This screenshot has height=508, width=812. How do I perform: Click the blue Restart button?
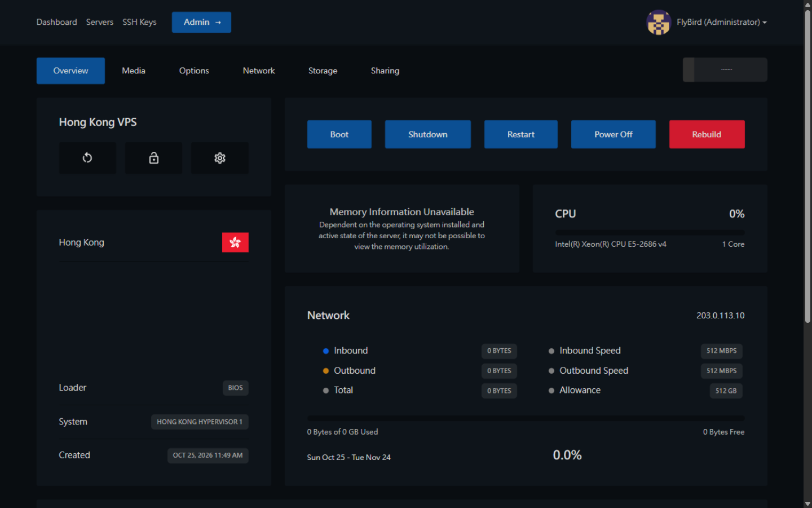click(x=521, y=134)
